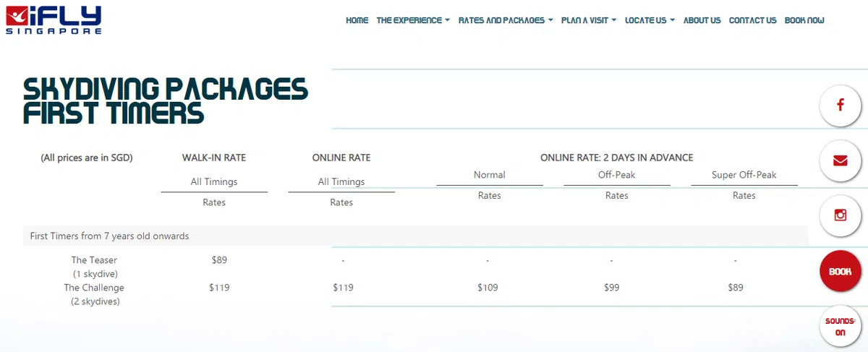868x352 pixels.
Task: Click the $89 Super Off-Peak price
Action: click(x=735, y=288)
